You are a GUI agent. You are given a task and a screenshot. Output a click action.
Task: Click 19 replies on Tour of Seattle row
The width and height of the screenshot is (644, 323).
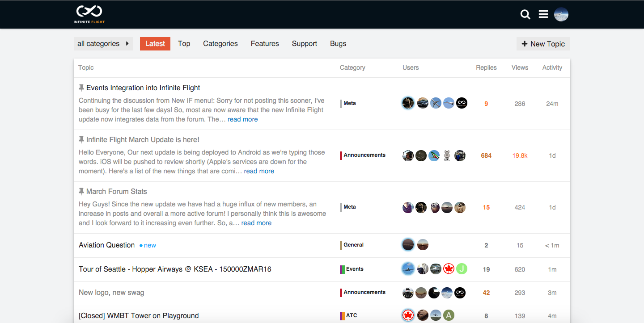tap(486, 269)
